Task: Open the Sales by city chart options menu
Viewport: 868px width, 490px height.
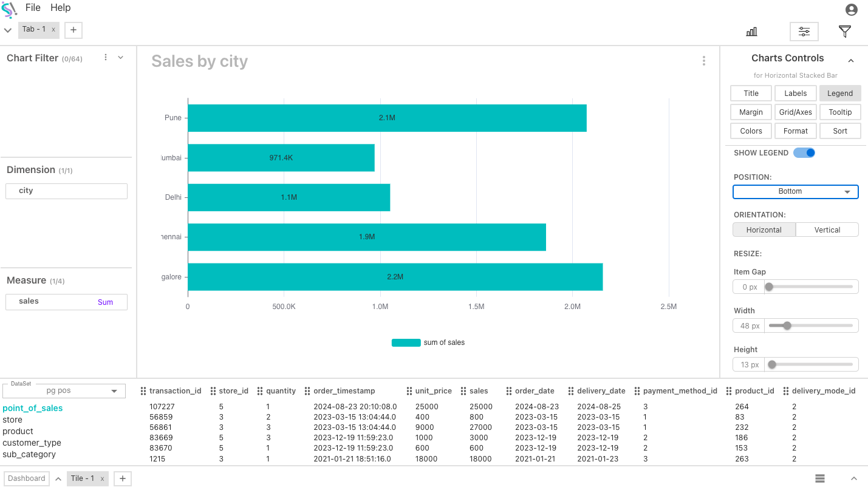Action: (704, 61)
